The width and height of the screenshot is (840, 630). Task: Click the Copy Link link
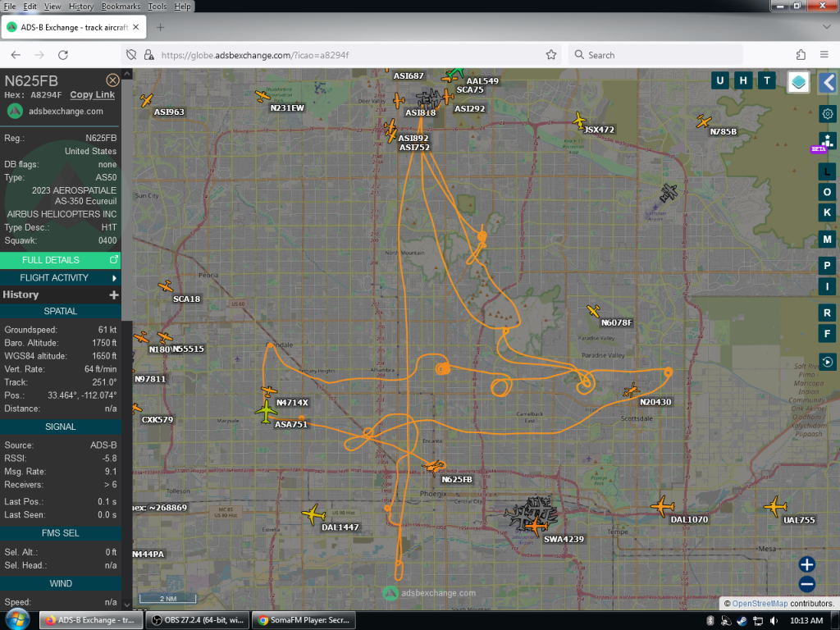[92, 95]
